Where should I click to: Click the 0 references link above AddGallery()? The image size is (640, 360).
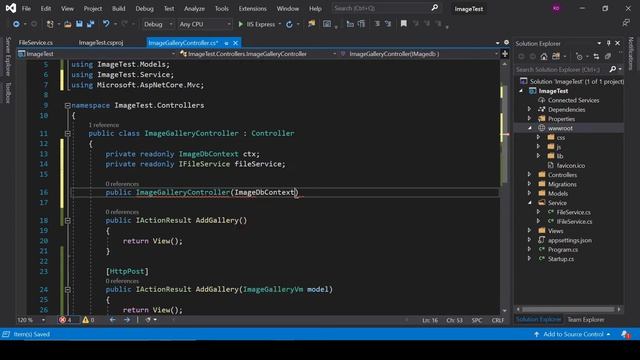(122, 212)
